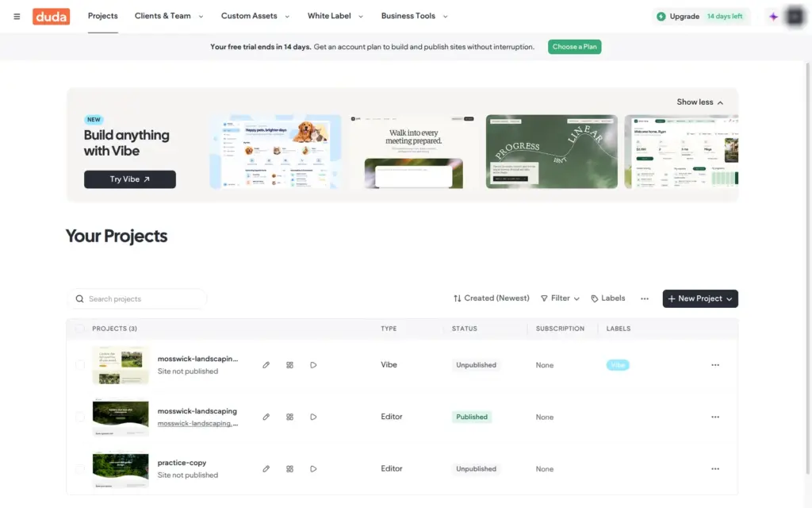Open pet dashboard Vibe example thumbnail

tap(275, 152)
